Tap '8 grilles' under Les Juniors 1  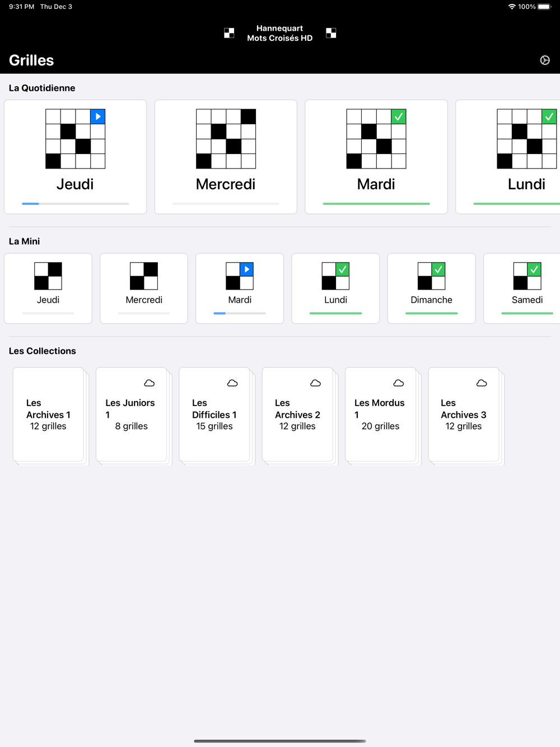tap(132, 426)
